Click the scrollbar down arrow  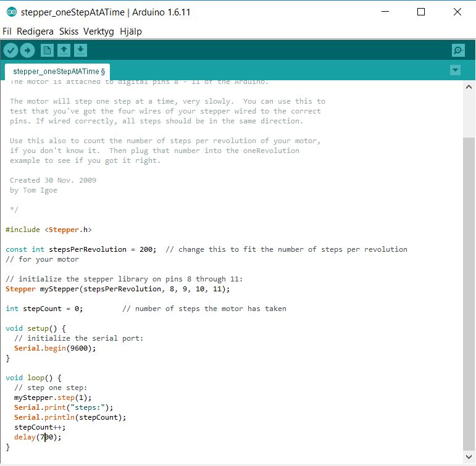tap(469, 457)
